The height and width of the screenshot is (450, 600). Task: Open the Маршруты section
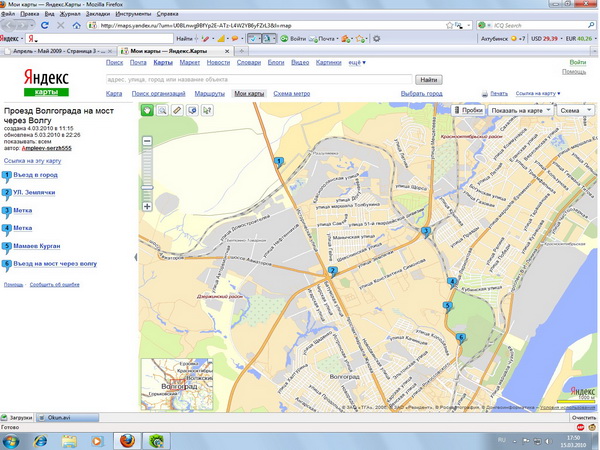click(209, 93)
